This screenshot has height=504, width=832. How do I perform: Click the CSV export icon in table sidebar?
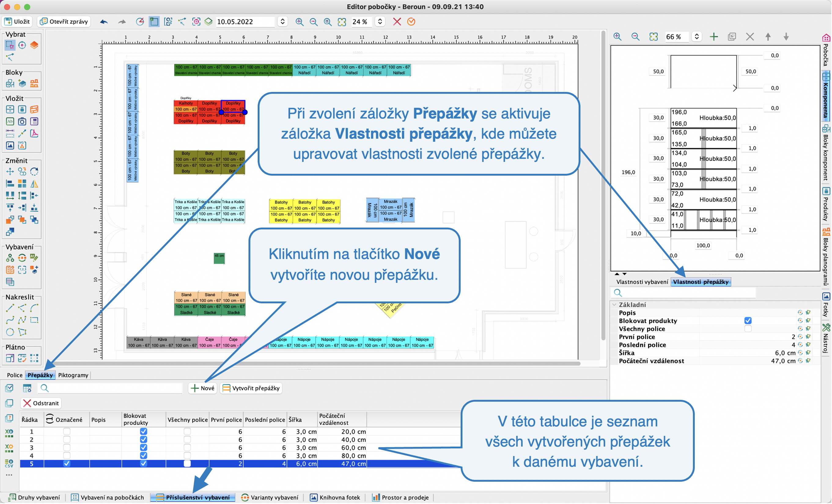pyautogui.click(x=9, y=463)
